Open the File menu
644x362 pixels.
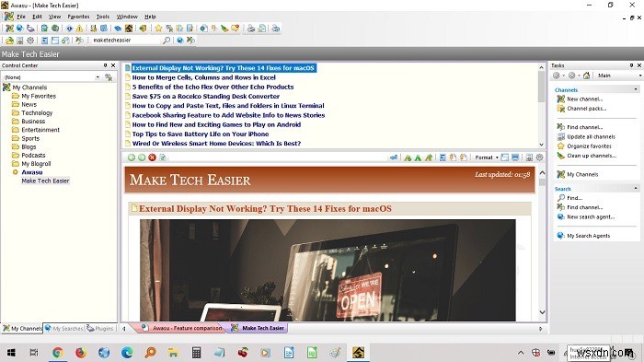21,17
